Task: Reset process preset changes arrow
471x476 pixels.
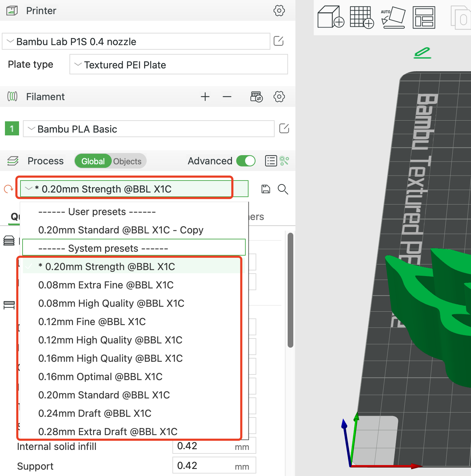Action: click(8, 189)
